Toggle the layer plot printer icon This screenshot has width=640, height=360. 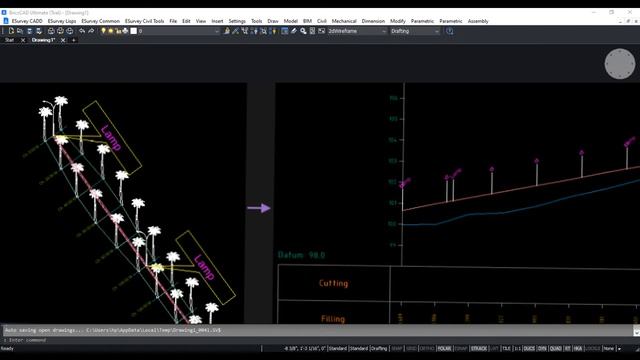[x=125, y=31]
